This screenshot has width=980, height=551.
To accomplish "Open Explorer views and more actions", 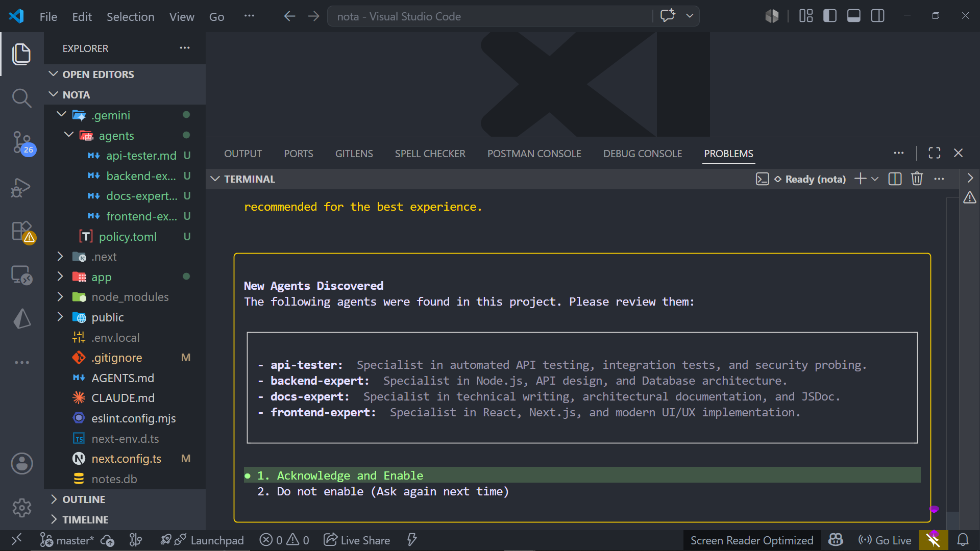I will point(185,48).
